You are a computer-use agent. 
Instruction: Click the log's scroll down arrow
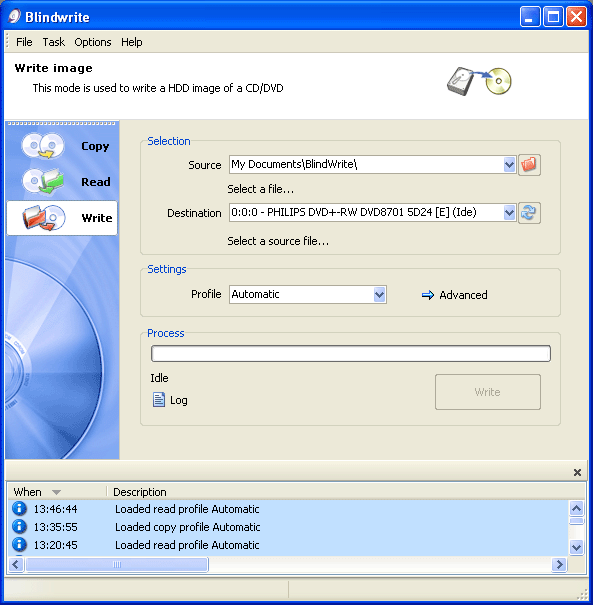tap(576, 547)
